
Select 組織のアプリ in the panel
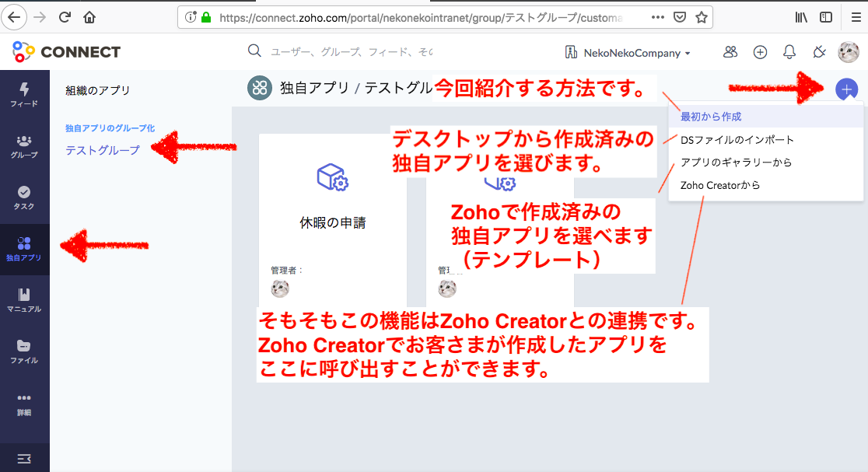pos(98,90)
